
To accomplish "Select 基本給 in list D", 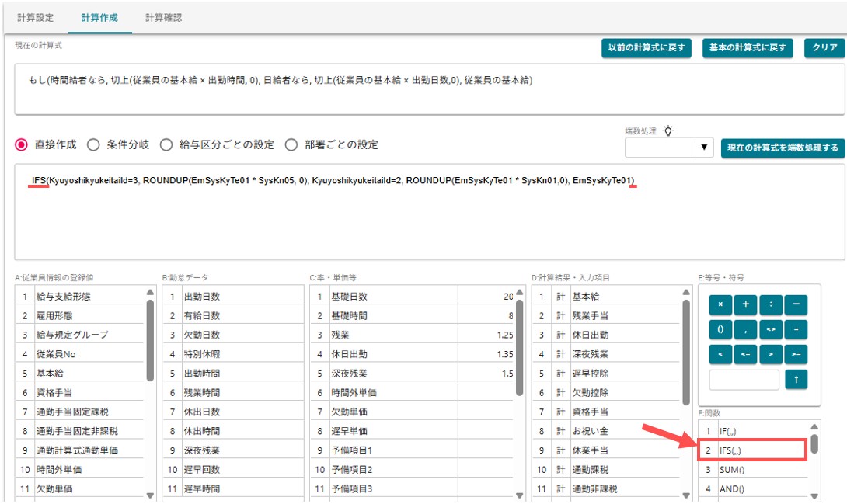I will (607, 296).
